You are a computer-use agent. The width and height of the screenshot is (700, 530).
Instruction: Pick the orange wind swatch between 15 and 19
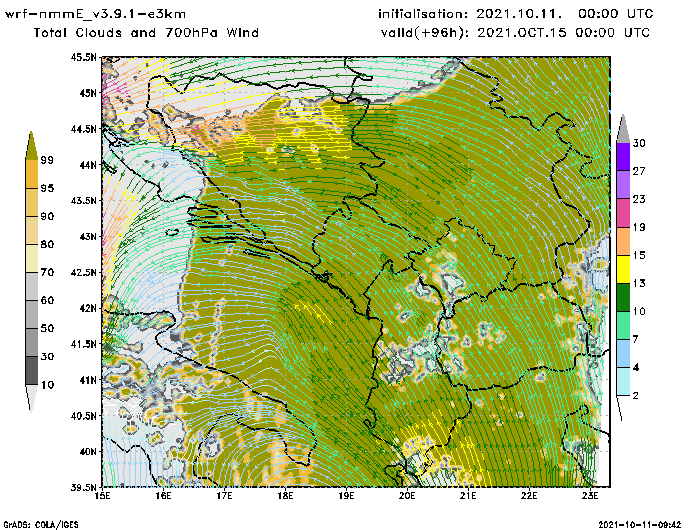click(x=623, y=241)
